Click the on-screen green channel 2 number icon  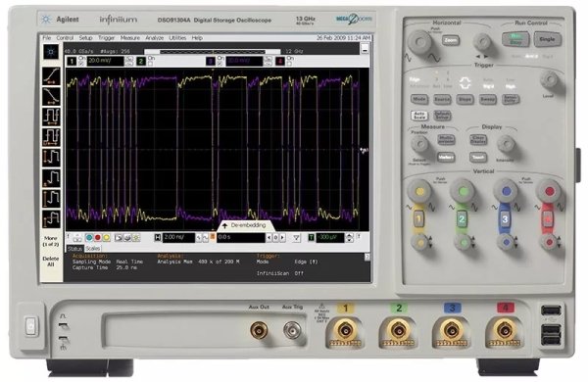click(140, 61)
